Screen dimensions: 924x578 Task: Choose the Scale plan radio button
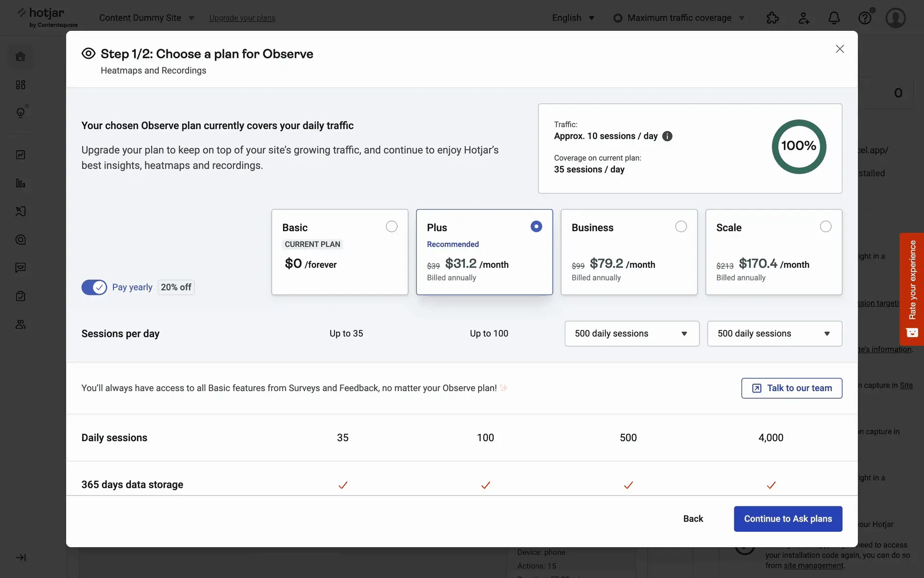click(x=825, y=226)
